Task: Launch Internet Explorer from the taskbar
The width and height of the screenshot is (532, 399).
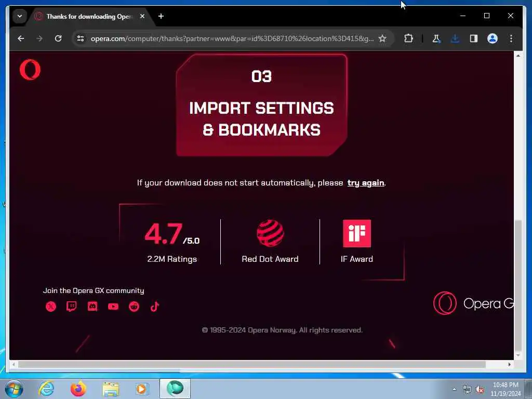Action: click(x=46, y=389)
